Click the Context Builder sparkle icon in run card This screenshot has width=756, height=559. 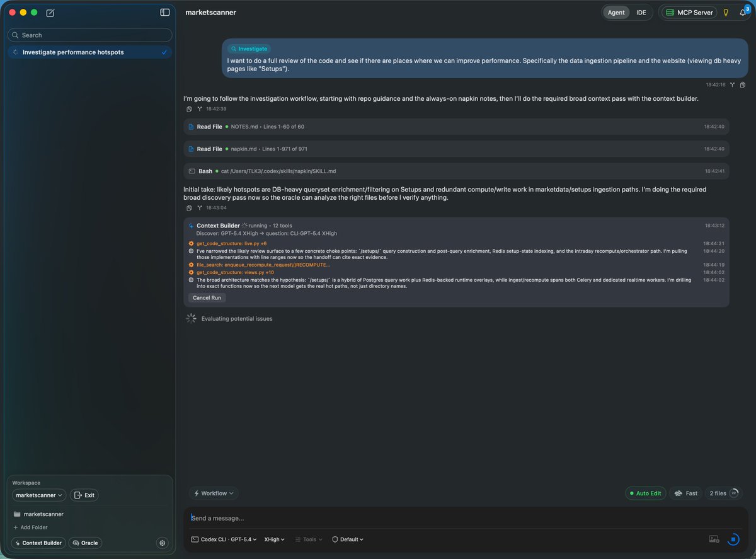point(192,226)
